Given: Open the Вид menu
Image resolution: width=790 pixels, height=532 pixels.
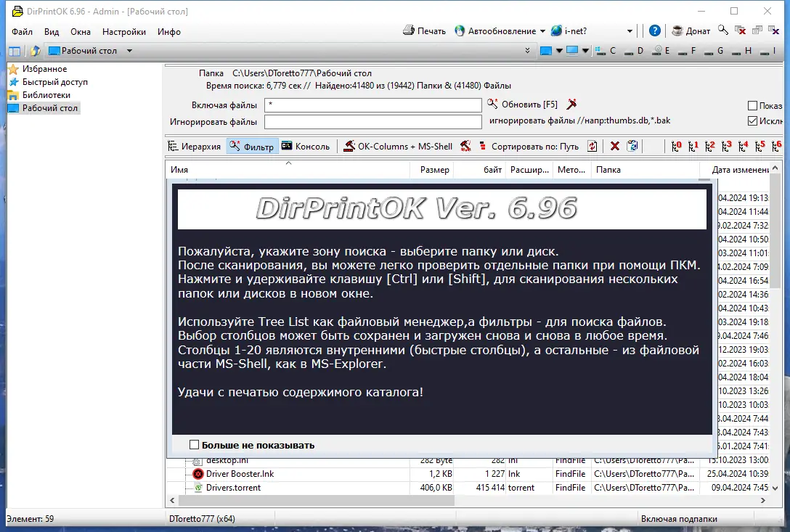Looking at the screenshot, I should point(52,32).
